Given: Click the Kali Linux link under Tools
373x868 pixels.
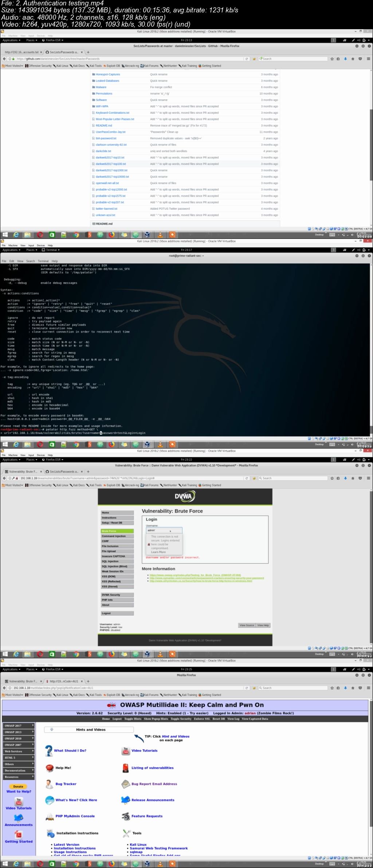Looking at the screenshot, I should click(x=138, y=844).
